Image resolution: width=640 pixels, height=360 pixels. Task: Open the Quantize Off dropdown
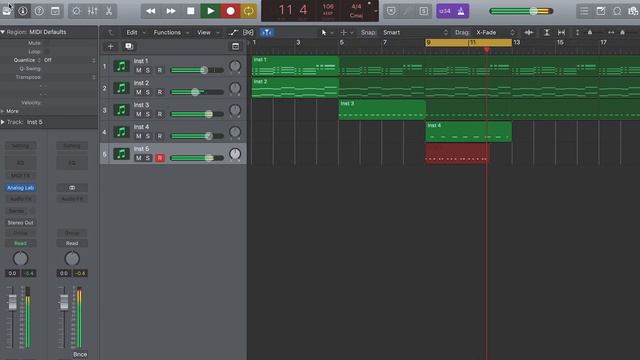pos(69,60)
